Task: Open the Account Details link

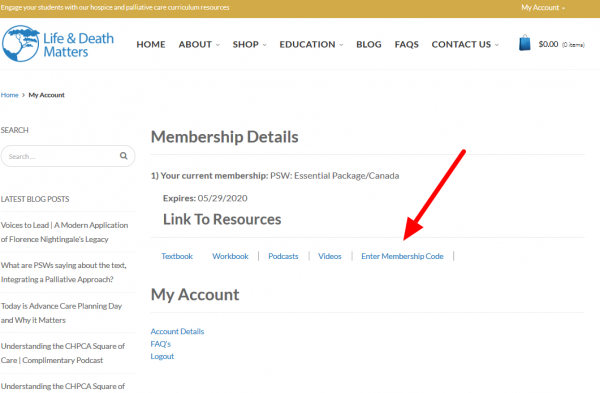Action: click(x=177, y=331)
